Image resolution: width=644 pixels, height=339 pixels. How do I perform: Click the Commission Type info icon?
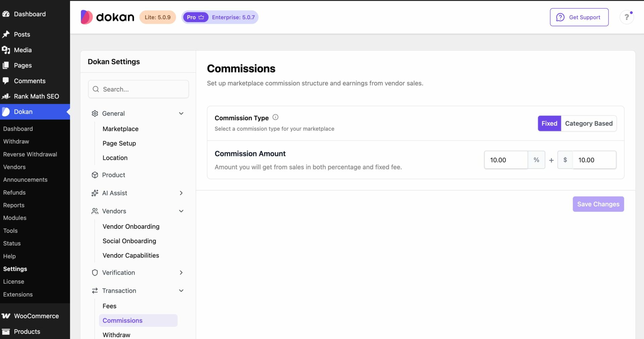[x=275, y=117]
